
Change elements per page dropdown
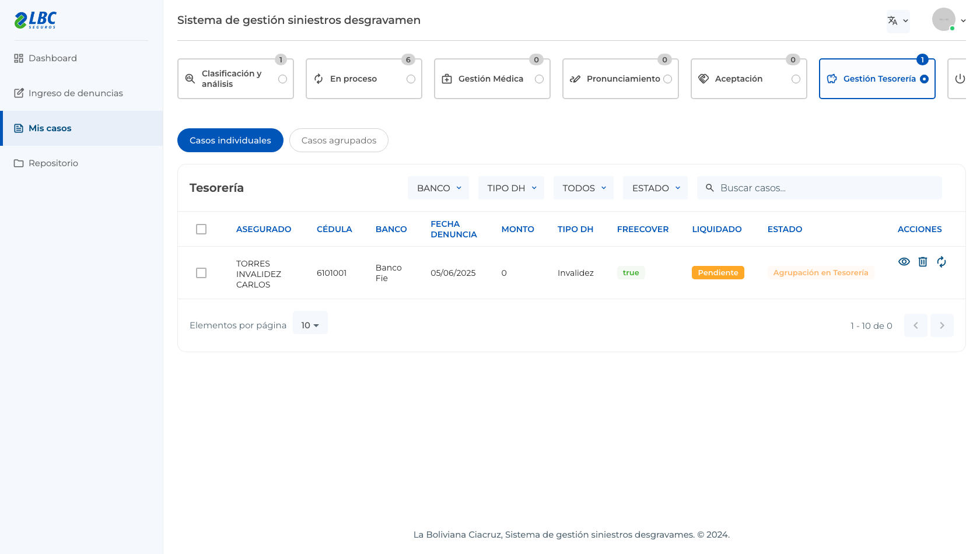coord(310,325)
